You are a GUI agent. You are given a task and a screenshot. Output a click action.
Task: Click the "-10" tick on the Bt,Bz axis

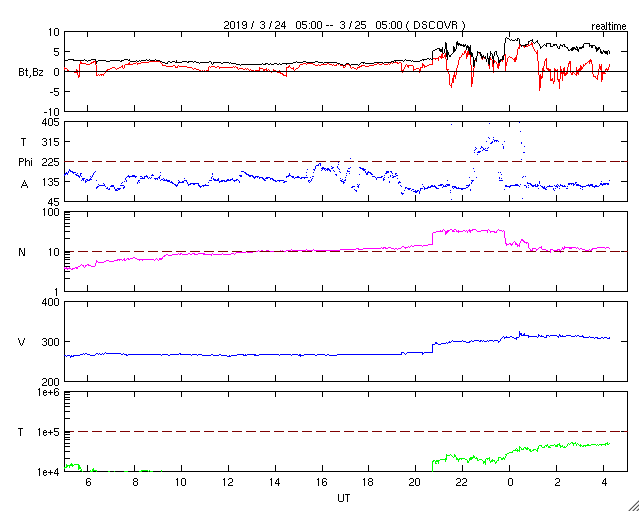coord(52,111)
